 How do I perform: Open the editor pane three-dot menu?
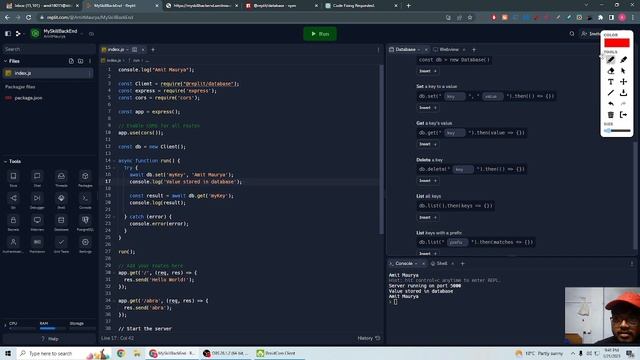(x=378, y=50)
